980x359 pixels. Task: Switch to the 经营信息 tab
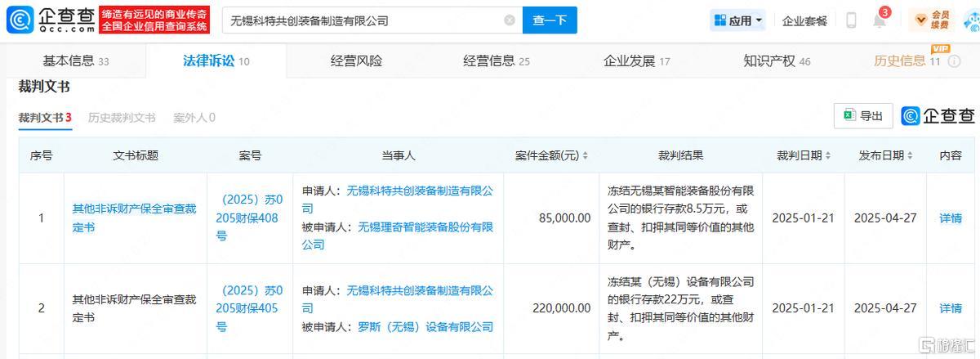coord(497,61)
